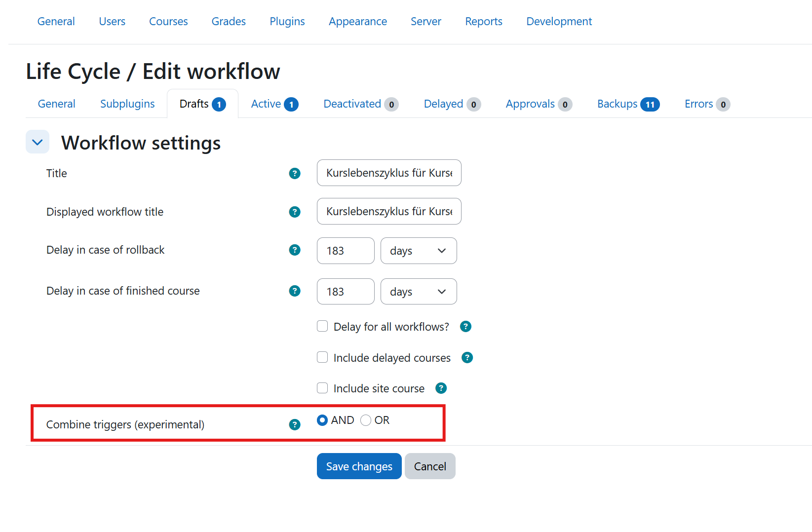The image size is (812, 532).
Task: Click help icon for Delay in case of finished course
Action: tap(295, 291)
